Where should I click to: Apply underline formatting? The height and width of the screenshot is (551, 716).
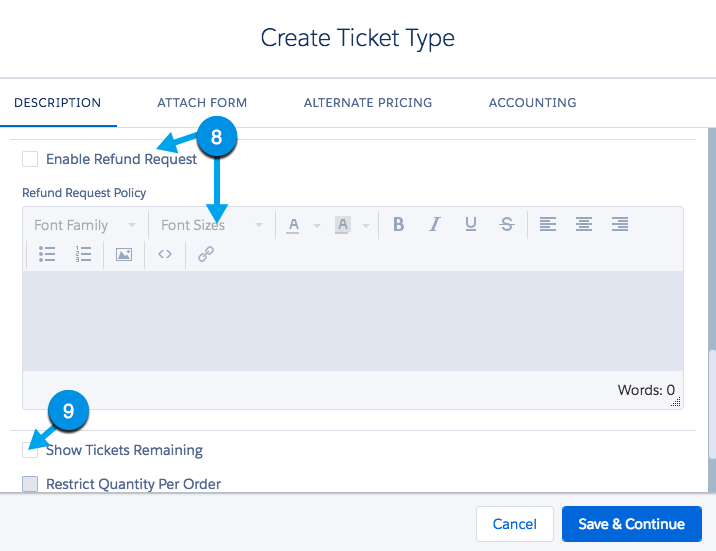(x=471, y=224)
